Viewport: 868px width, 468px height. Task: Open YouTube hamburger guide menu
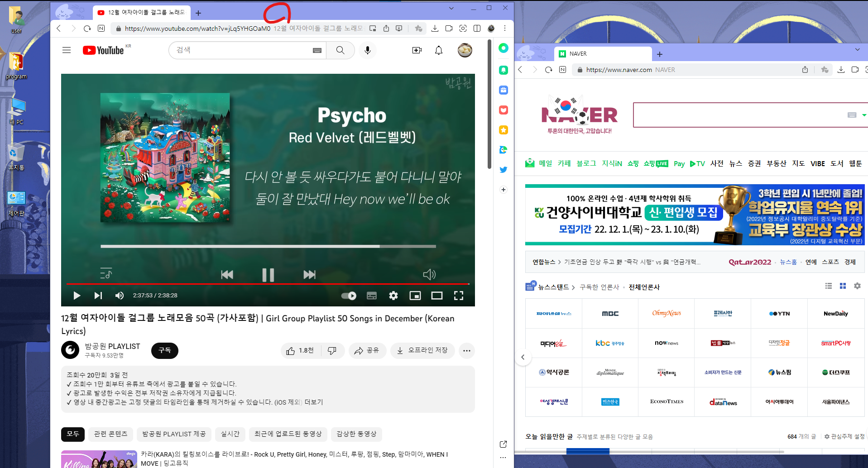(x=67, y=50)
